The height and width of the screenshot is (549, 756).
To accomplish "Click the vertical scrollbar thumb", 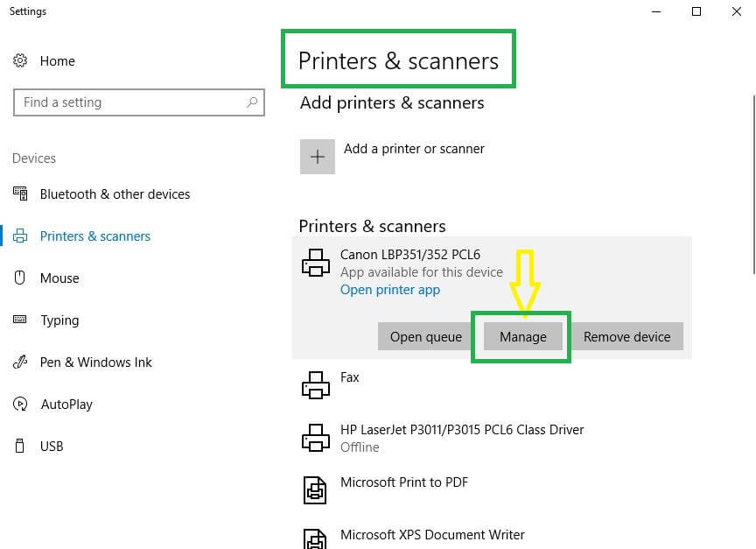I will [753, 185].
